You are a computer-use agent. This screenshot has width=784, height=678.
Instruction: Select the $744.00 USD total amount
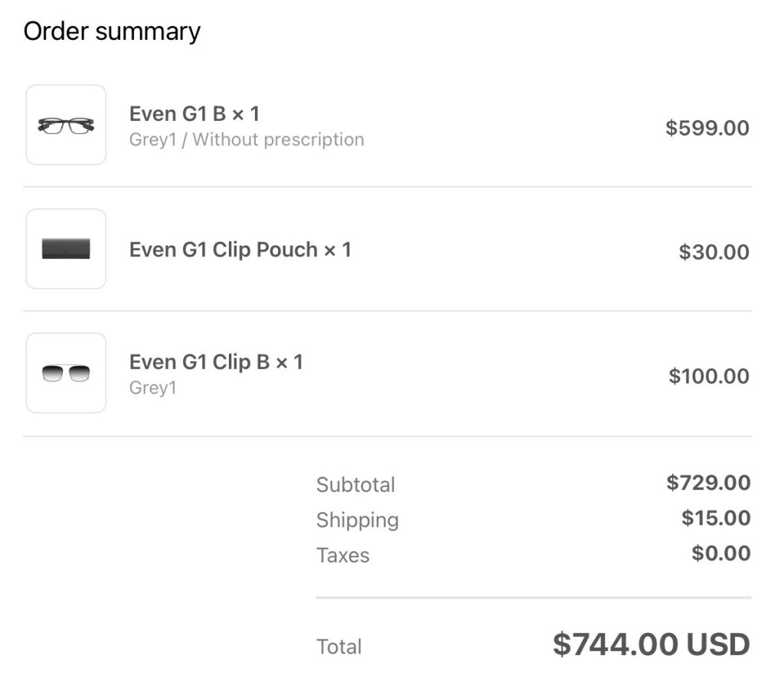[651, 644]
